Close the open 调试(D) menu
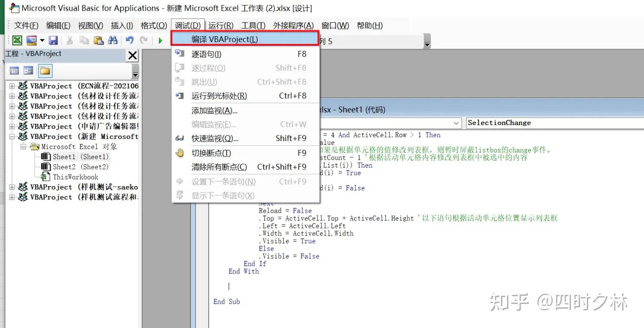The width and height of the screenshot is (644, 328). 188,26
